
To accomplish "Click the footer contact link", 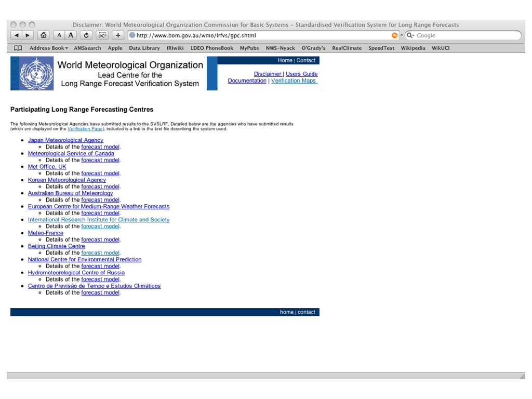I will [306, 312].
